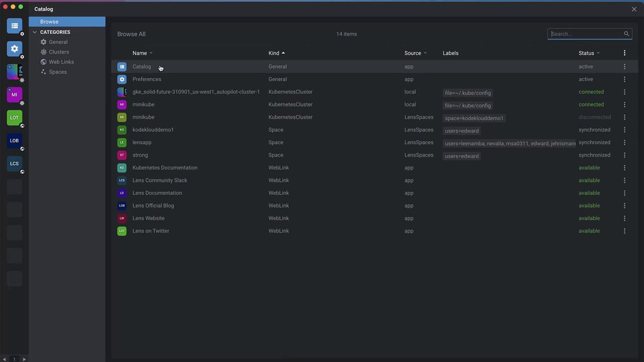This screenshot has height=362, width=644.
Task: Collapse the CATEGORIES tree section
Action: [x=35, y=32]
